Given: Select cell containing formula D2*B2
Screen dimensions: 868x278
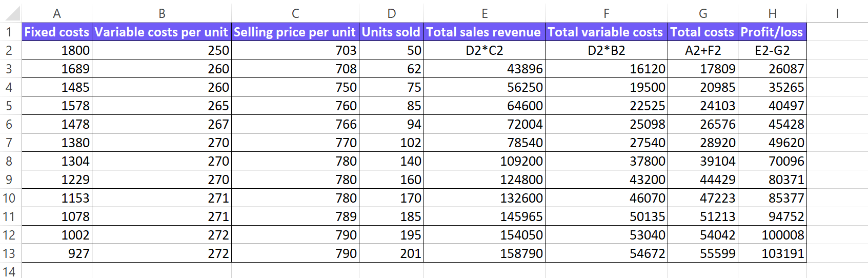Looking at the screenshot, I should point(607,50).
